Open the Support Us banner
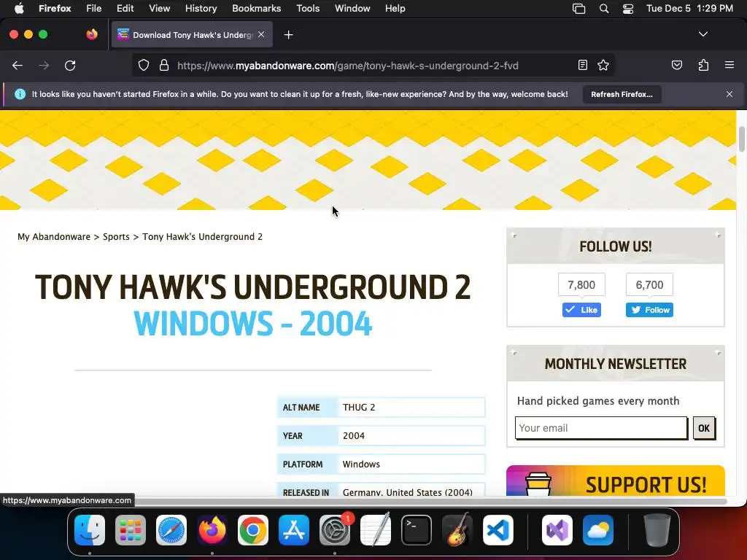Screen dimensions: 747x560 click(x=615, y=481)
